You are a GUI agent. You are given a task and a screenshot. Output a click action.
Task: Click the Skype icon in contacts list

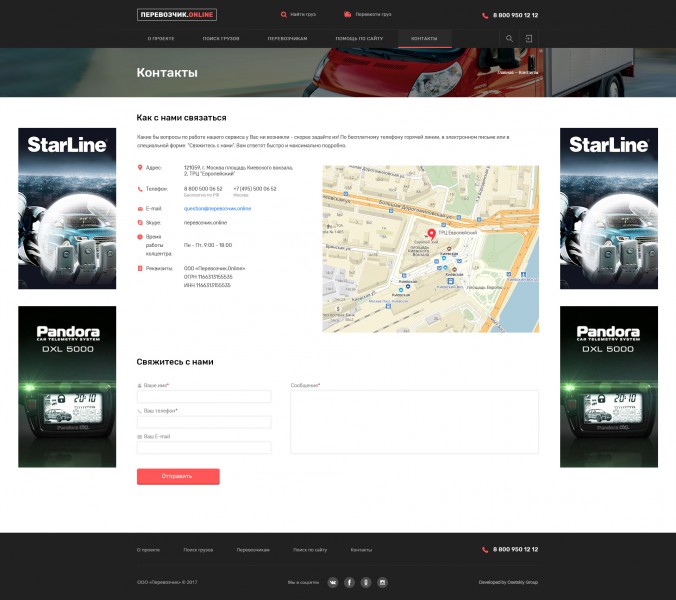click(140, 222)
